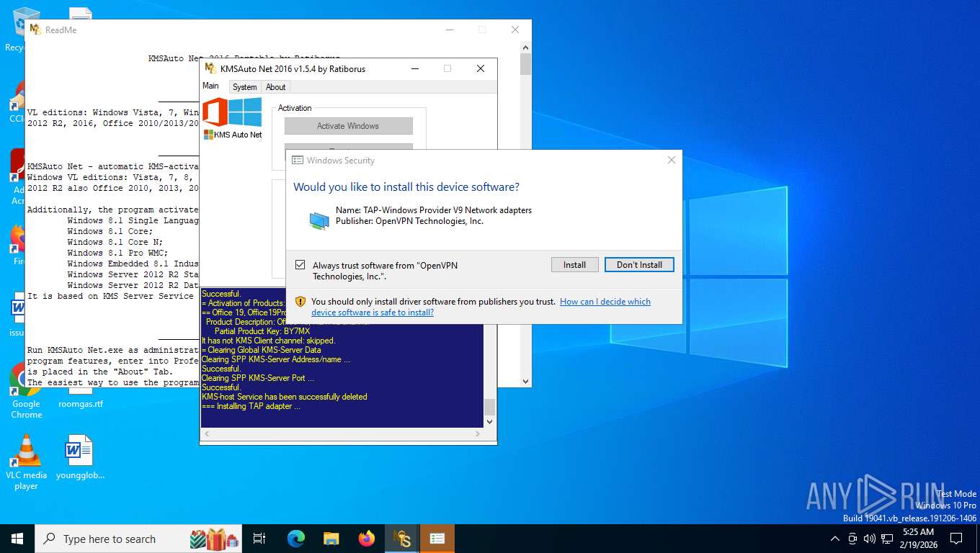This screenshot has width=980, height=553.
Task: Click 'Publisher: OpenVPN Technologies, Inc.' text
Action: tap(409, 221)
